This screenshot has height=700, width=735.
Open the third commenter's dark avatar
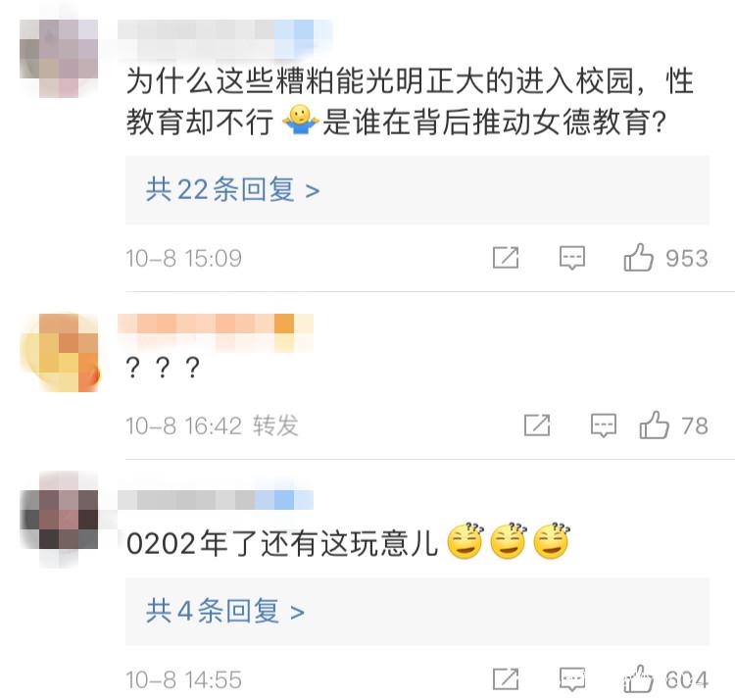pyautogui.click(x=59, y=520)
